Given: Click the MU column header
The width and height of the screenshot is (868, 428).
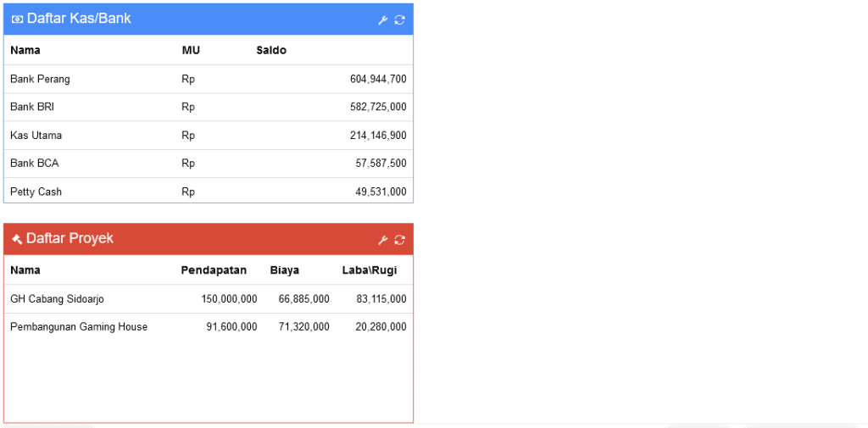Looking at the screenshot, I should [191, 50].
